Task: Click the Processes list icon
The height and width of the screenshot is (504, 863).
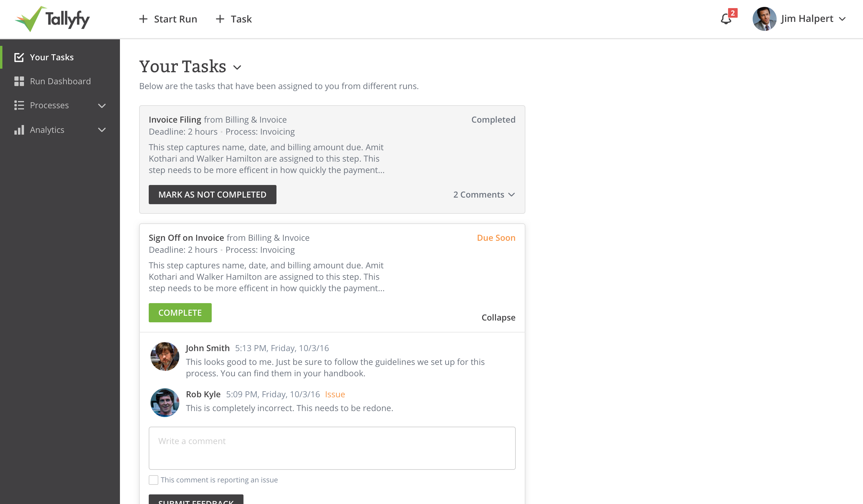Action: tap(19, 105)
